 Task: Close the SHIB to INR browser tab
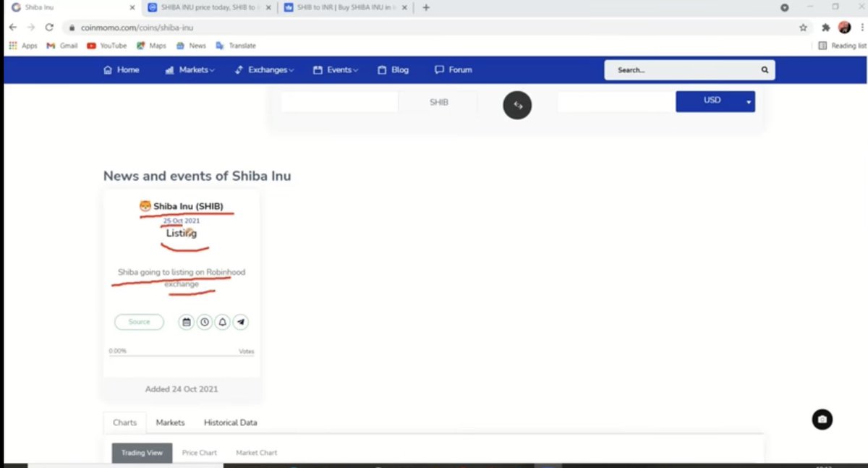[404, 7]
